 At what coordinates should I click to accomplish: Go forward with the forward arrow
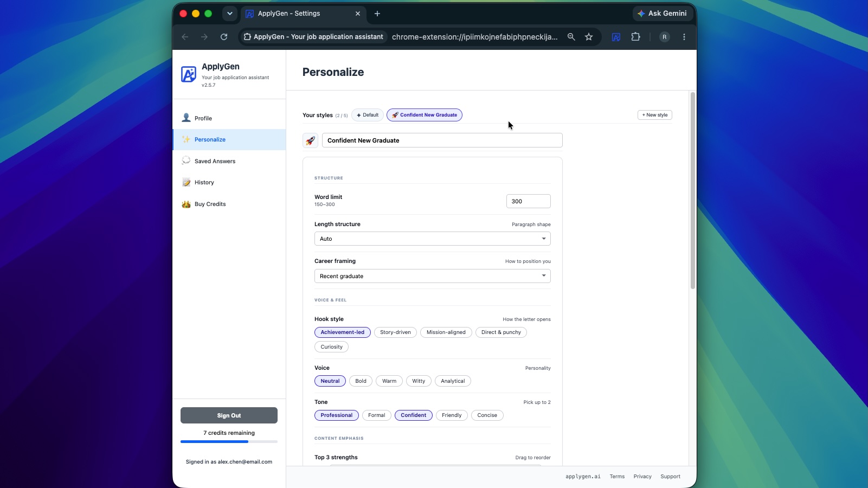(x=204, y=37)
